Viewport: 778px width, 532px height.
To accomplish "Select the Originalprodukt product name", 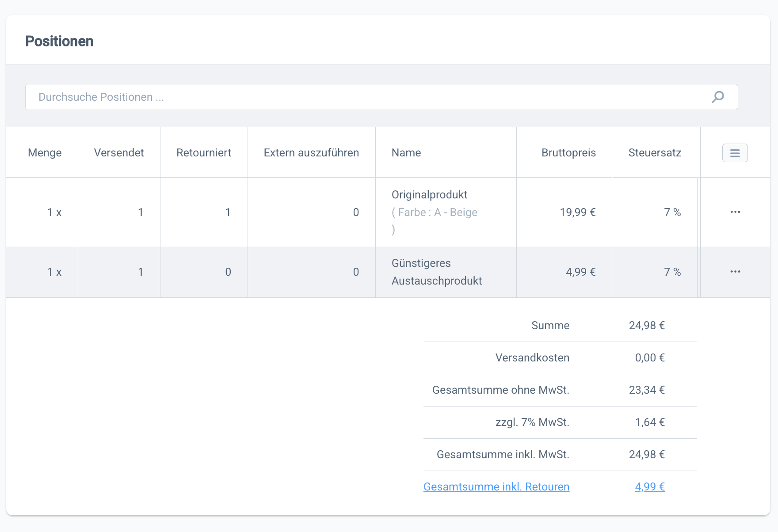I will [429, 195].
